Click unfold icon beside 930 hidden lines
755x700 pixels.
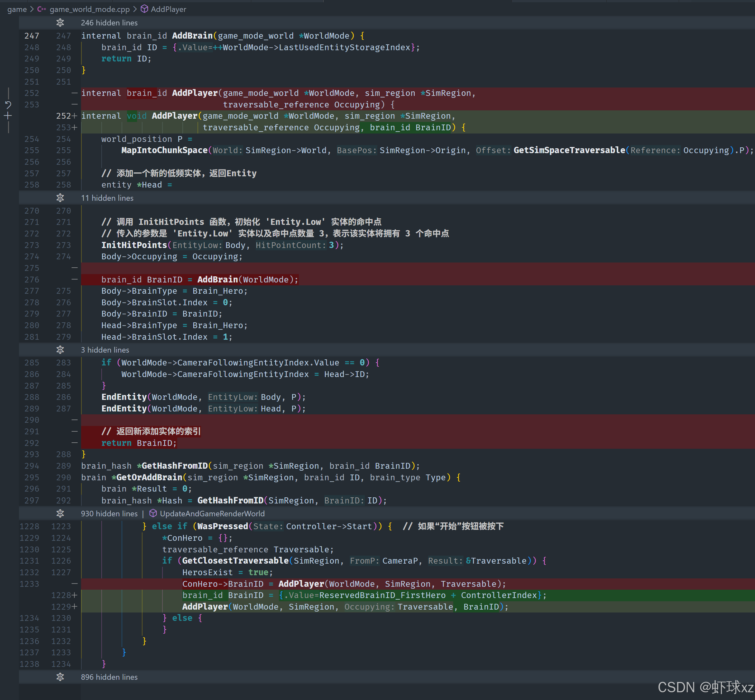click(60, 513)
